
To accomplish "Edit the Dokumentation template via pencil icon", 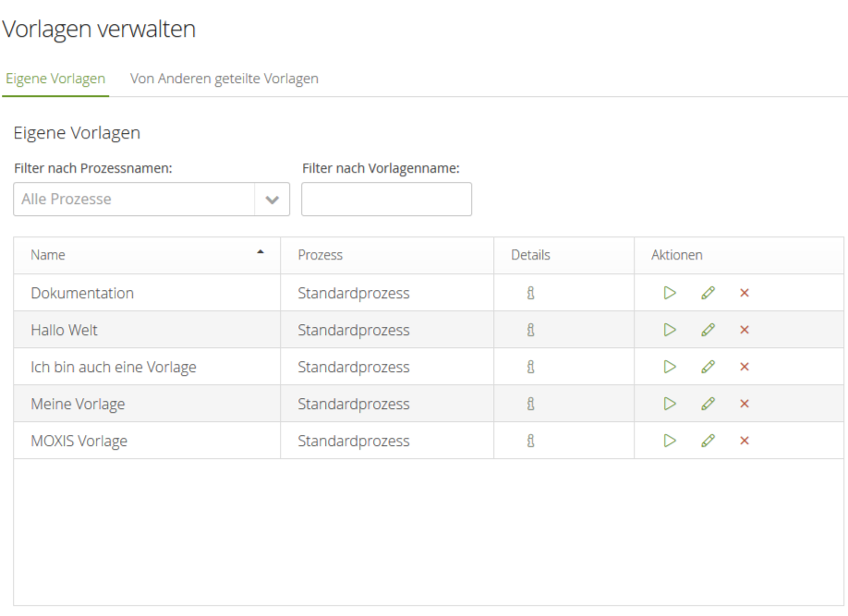I will tap(708, 293).
